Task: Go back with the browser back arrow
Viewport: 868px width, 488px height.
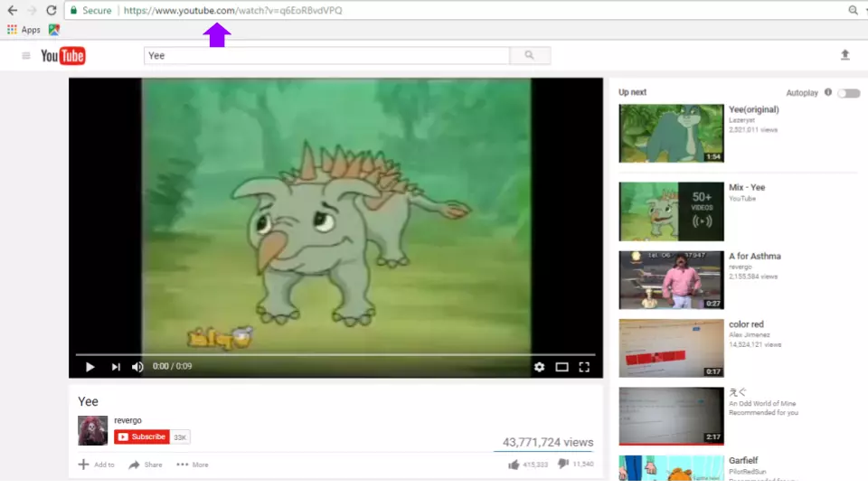Action: (12, 10)
